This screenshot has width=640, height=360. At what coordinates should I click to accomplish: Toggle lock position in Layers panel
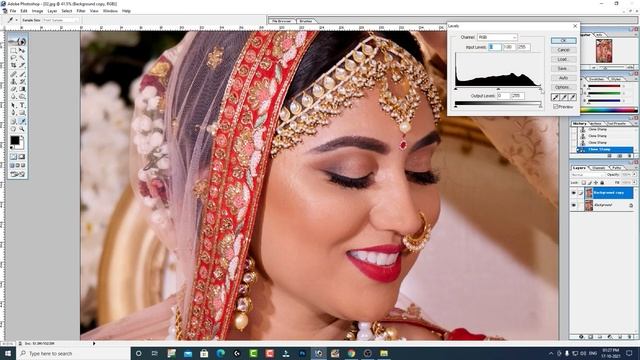[x=596, y=182]
